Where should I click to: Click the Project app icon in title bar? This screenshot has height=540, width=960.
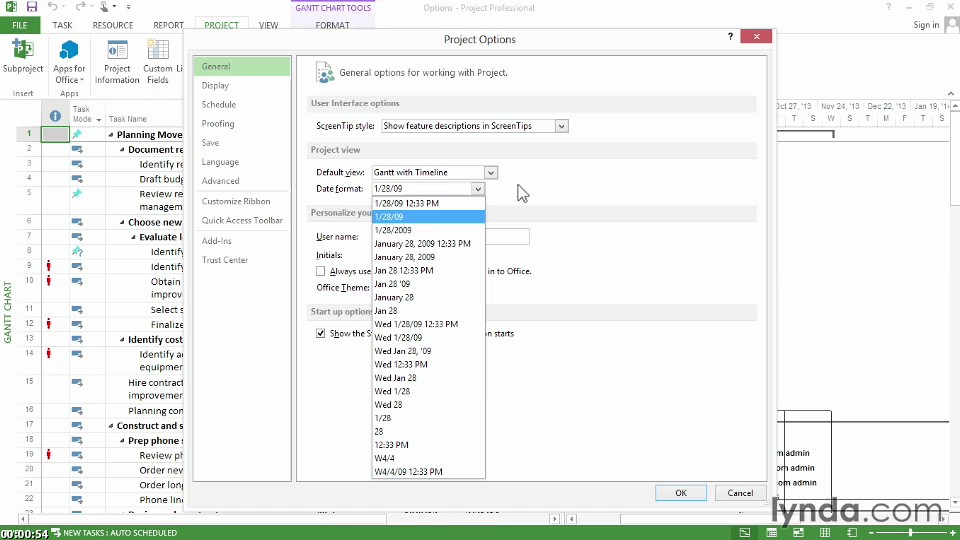10,7
